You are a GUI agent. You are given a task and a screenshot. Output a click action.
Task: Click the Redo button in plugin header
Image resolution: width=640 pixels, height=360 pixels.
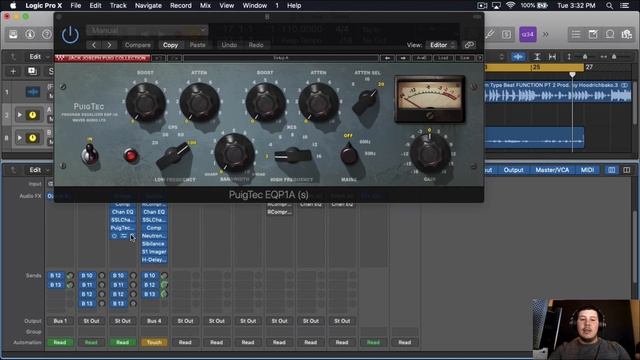[x=256, y=45]
